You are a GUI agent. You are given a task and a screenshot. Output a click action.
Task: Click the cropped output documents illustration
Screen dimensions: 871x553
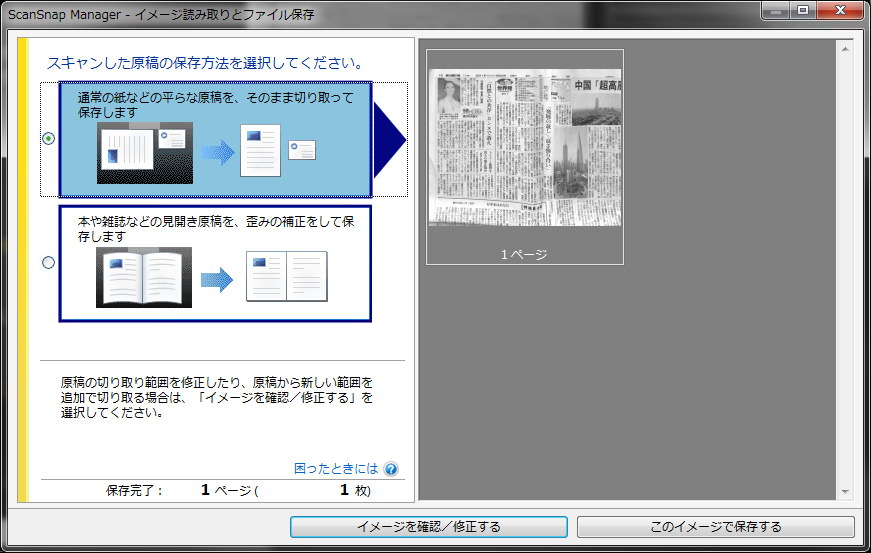278,151
